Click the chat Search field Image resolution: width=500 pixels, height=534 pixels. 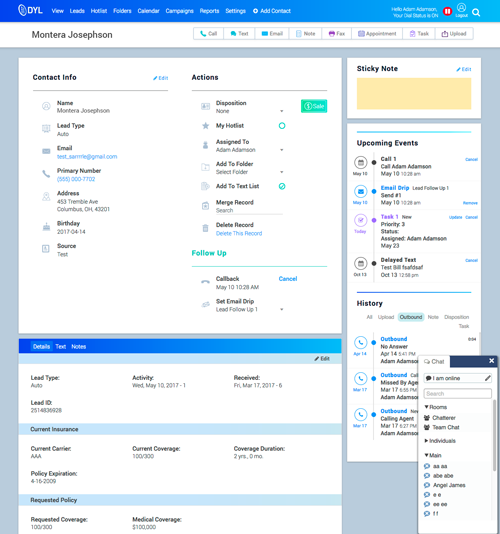pyautogui.click(x=457, y=394)
